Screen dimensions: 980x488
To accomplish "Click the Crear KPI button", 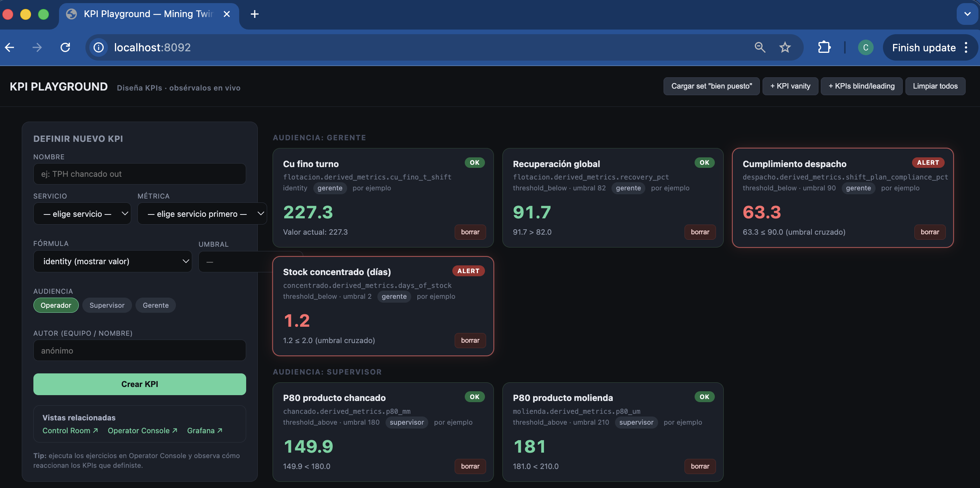I will tap(139, 384).
